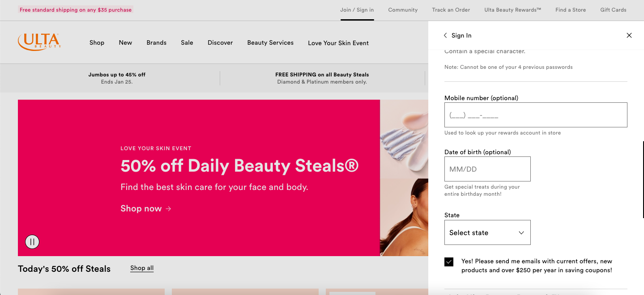Click Find a Store link
Screen dimensions: 644x295
tap(571, 10)
